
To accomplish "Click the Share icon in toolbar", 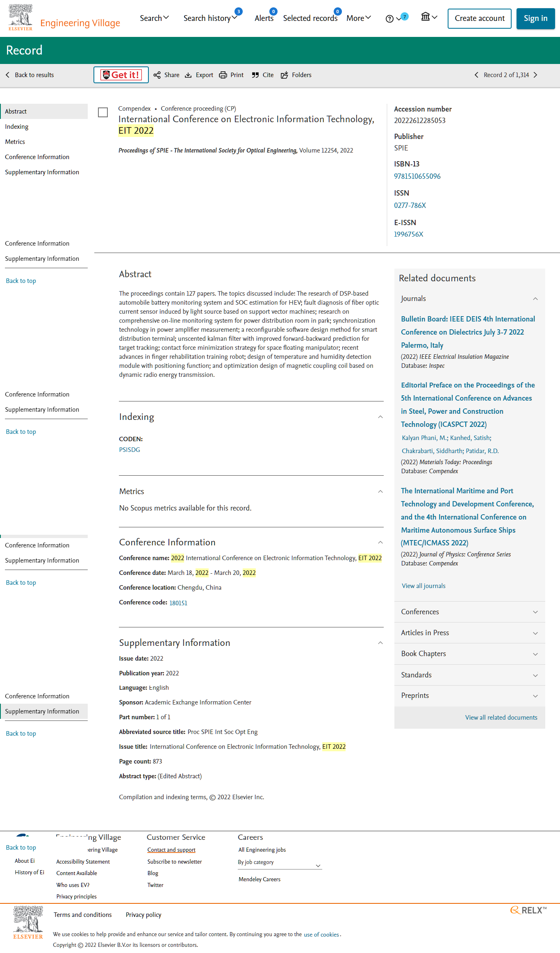I will point(157,75).
